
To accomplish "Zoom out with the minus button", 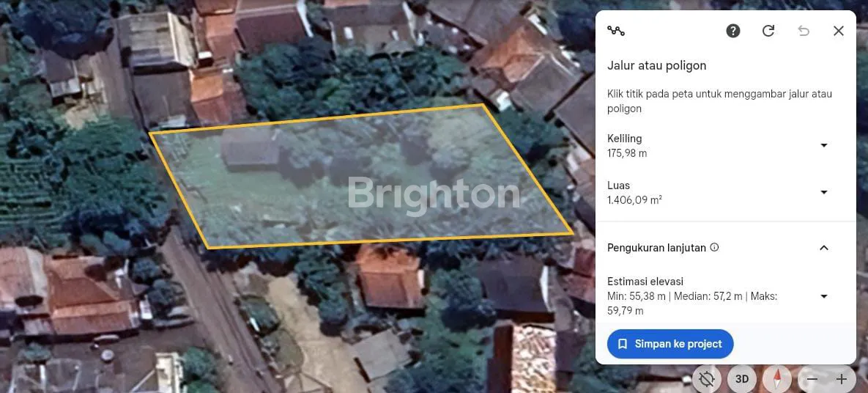I will (x=812, y=379).
